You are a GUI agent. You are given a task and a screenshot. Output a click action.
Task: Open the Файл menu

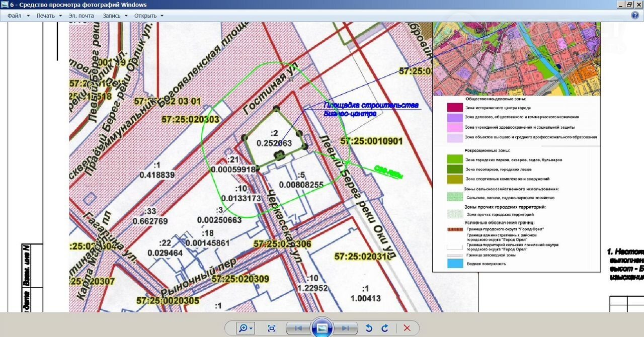pyautogui.click(x=15, y=16)
